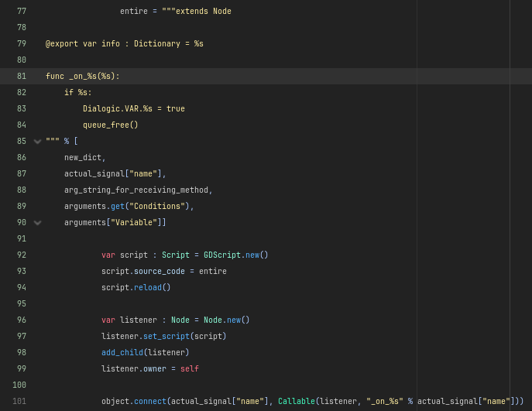Click the 'Callable' keyword on line 101
The width and height of the screenshot is (532, 411).
click(x=297, y=402)
